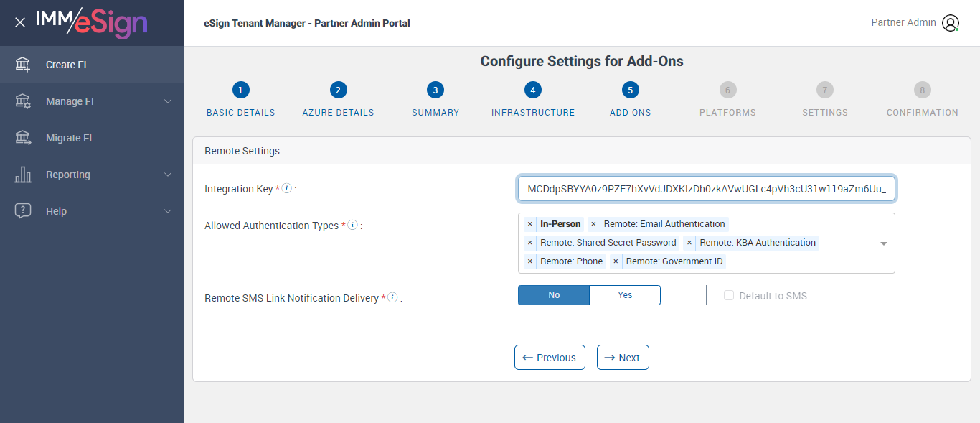Remove the Remote: KBA Authentication tag
The image size is (980, 423).
(689, 243)
